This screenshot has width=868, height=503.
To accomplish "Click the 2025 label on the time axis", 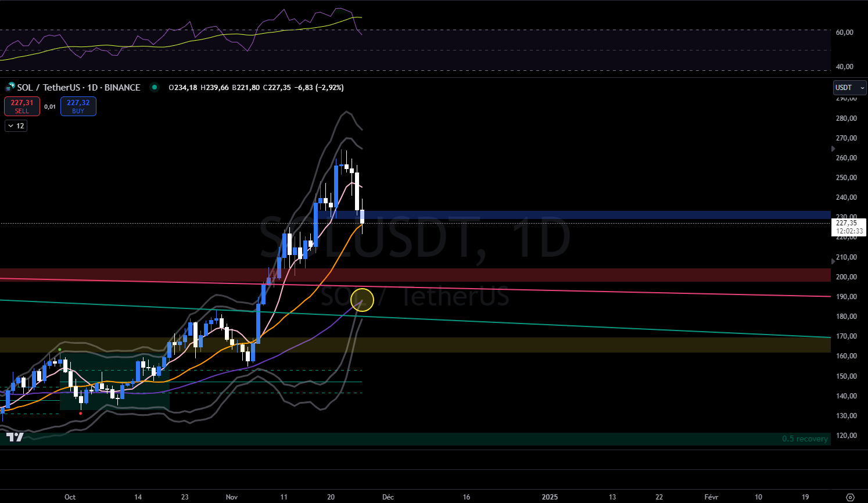I will [x=550, y=497].
